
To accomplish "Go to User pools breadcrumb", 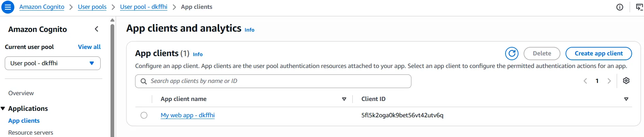I will [x=92, y=7].
